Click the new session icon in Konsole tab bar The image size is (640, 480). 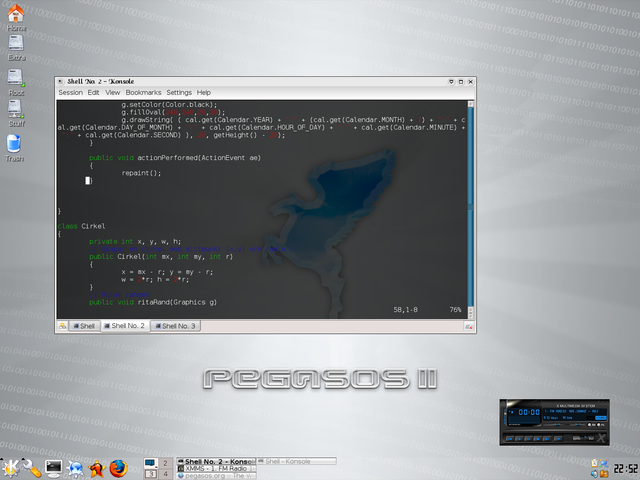tap(62, 326)
